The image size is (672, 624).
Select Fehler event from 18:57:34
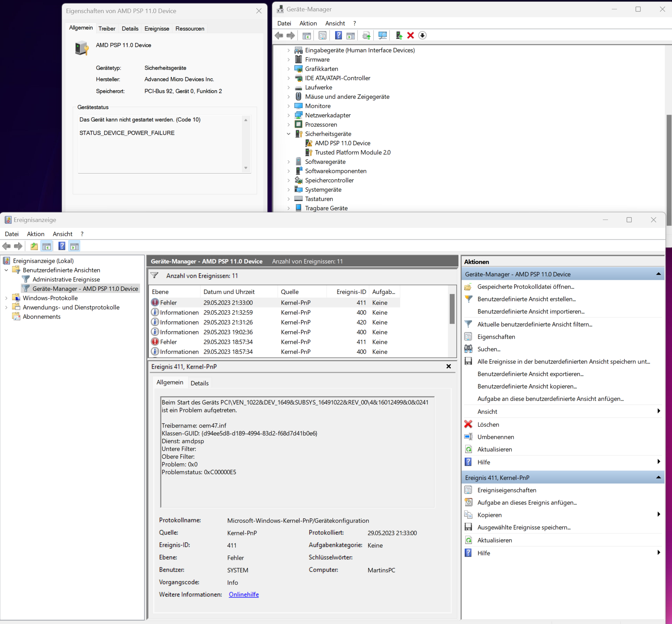[228, 342]
